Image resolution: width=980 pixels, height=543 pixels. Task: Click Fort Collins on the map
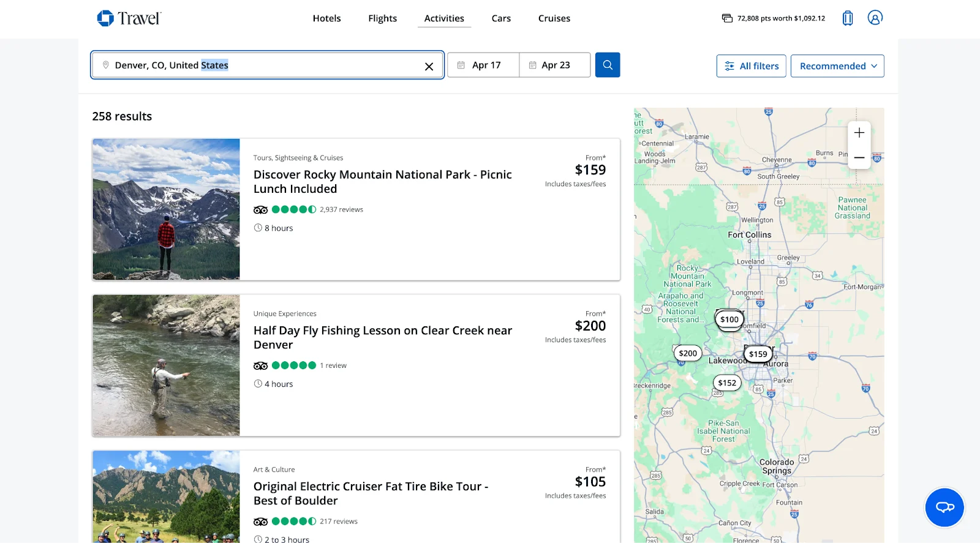749,235
